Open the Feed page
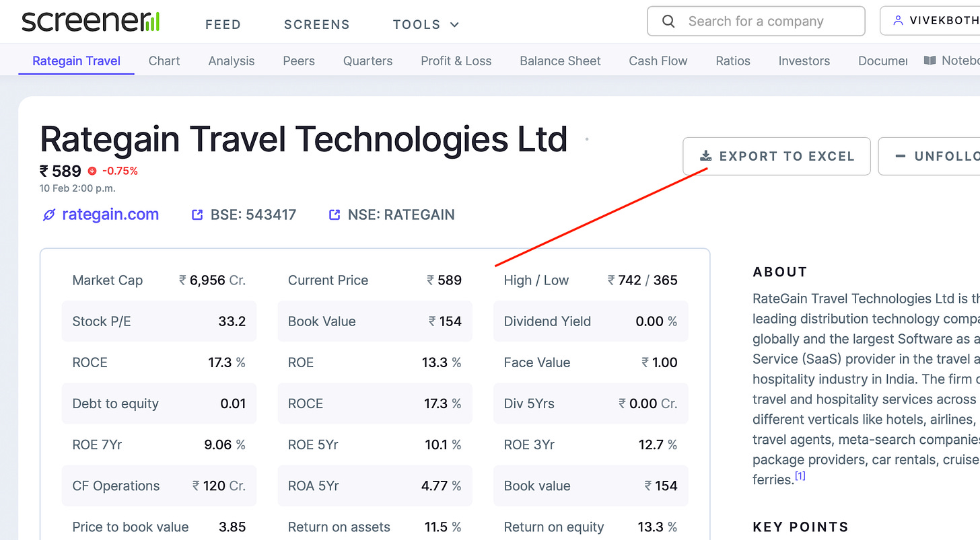 click(x=223, y=25)
